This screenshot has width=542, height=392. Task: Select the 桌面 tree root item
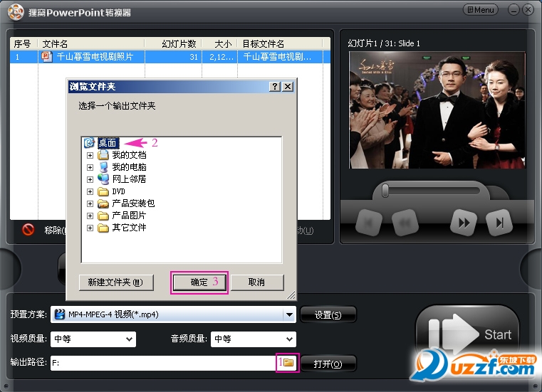[108, 143]
